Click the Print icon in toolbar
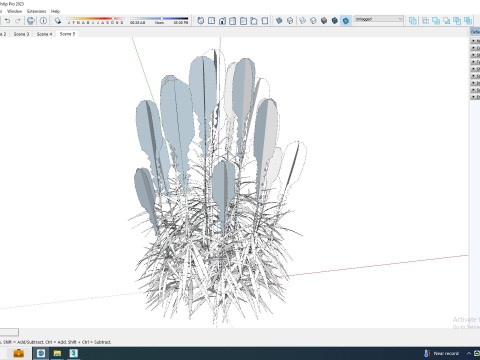This screenshot has width=480, height=360. 31,21
